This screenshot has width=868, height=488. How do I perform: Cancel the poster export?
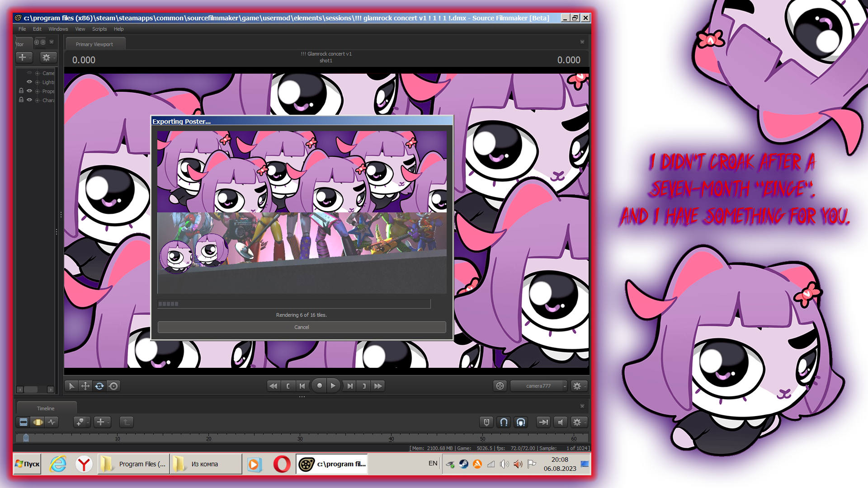tap(302, 327)
